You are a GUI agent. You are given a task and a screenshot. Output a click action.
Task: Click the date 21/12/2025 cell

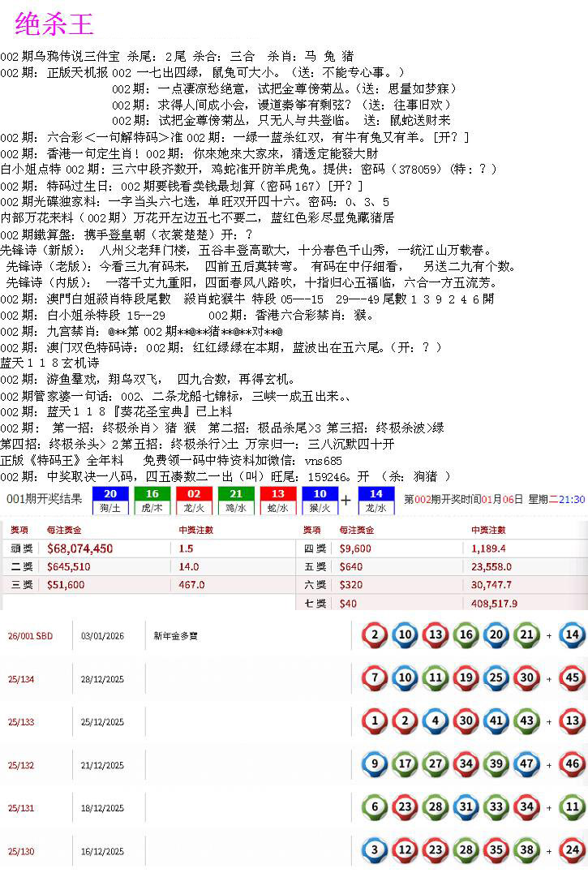click(x=102, y=765)
